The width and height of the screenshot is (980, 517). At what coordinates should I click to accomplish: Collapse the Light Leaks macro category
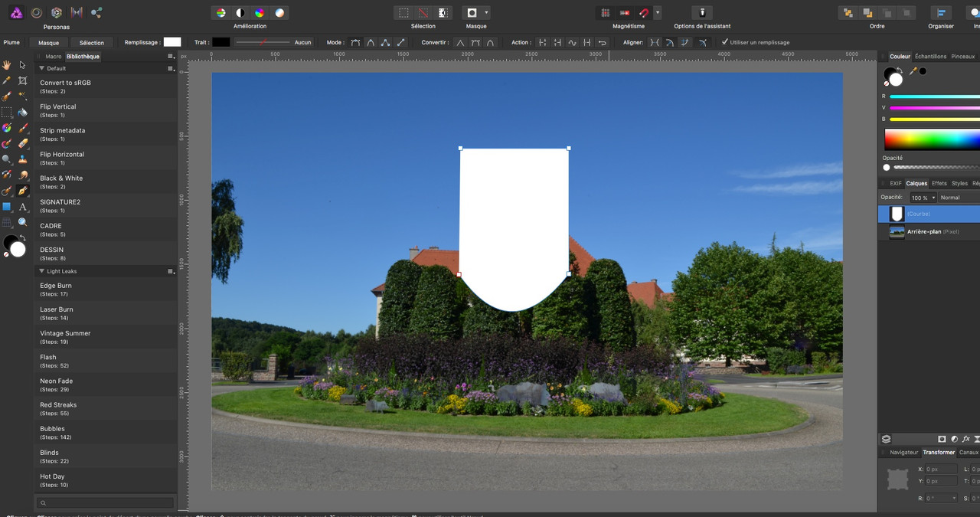pos(41,271)
